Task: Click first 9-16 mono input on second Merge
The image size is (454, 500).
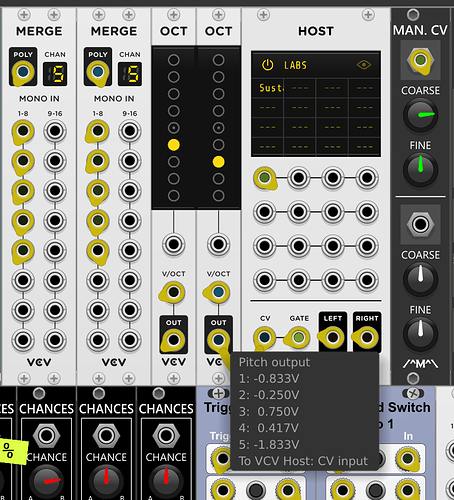Action: (x=130, y=131)
